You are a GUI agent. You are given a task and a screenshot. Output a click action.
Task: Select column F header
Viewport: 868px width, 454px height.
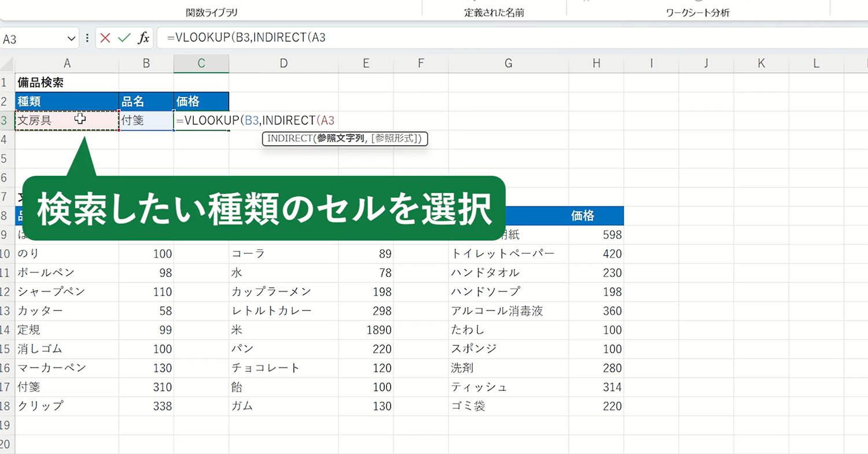[x=421, y=64]
